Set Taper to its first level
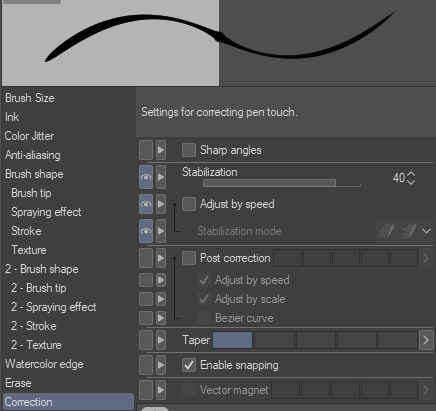Image resolution: width=436 pixels, height=411 pixels. pos(232,340)
